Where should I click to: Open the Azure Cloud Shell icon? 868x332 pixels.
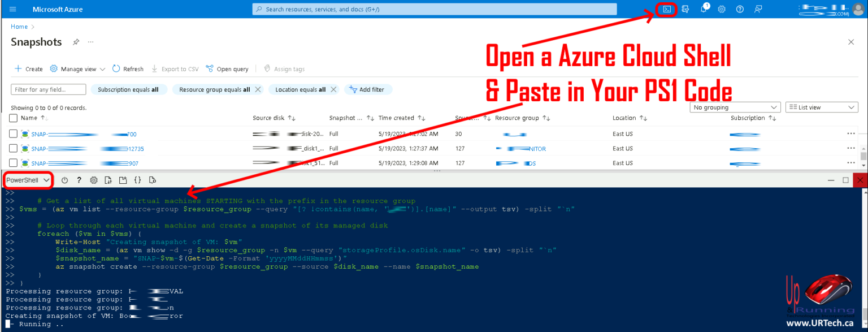click(x=667, y=9)
